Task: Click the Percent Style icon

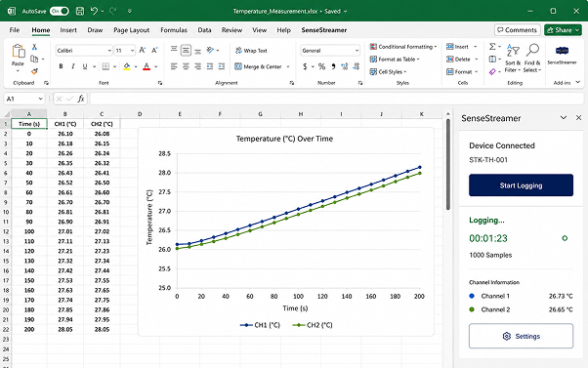Action: tap(321, 66)
